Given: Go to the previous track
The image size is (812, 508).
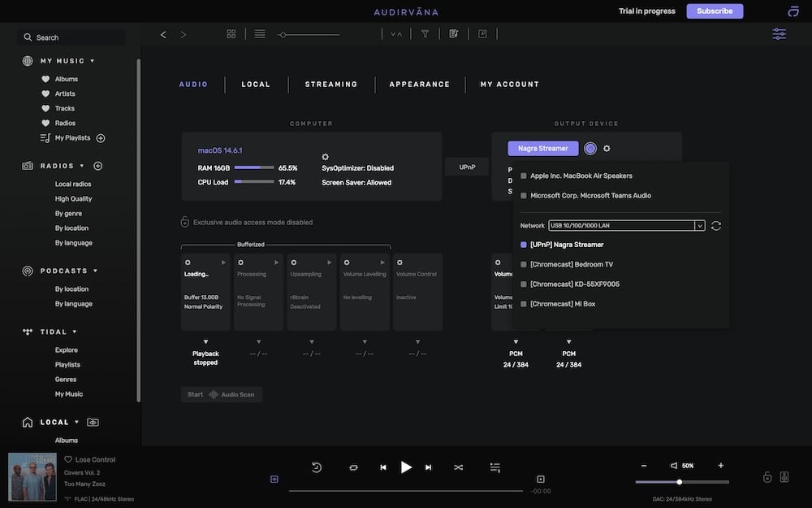Looking at the screenshot, I should 383,467.
